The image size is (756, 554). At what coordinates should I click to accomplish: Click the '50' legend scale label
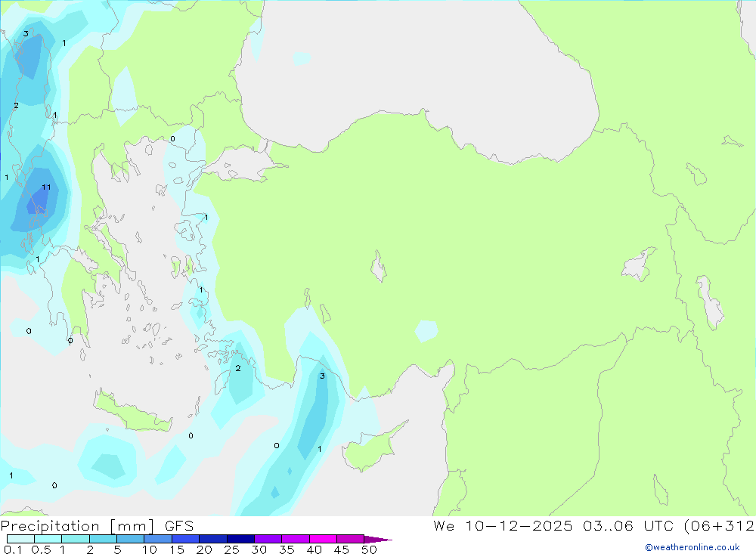[370, 549]
